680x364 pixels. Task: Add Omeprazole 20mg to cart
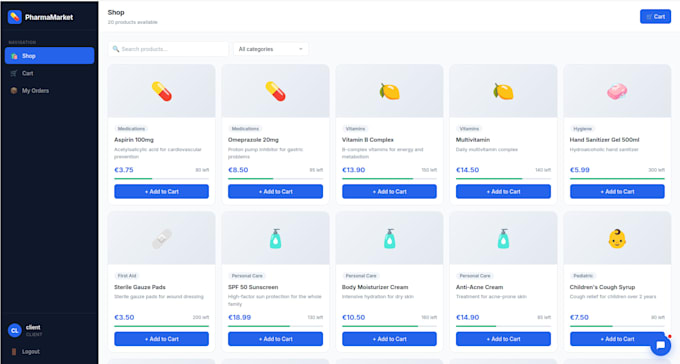275,191
